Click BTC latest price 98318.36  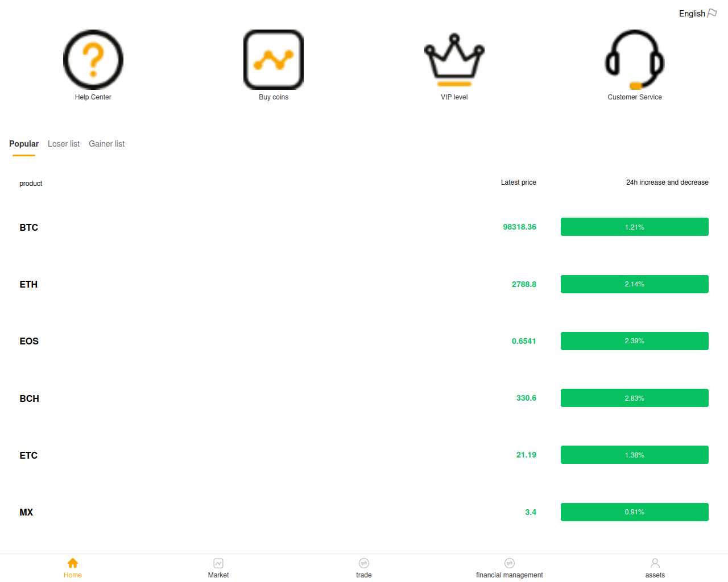point(520,227)
